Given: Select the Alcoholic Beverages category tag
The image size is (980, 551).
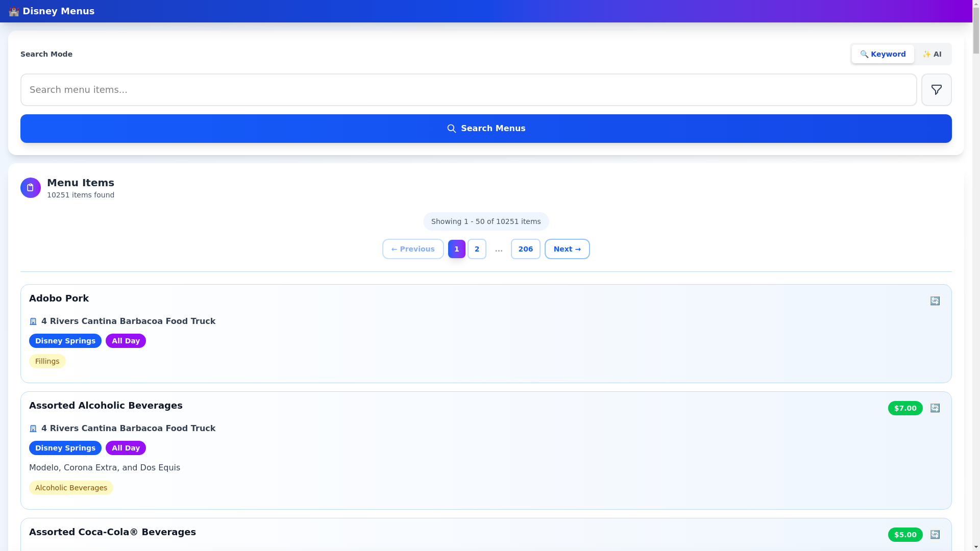Looking at the screenshot, I should tap(71, 488).
